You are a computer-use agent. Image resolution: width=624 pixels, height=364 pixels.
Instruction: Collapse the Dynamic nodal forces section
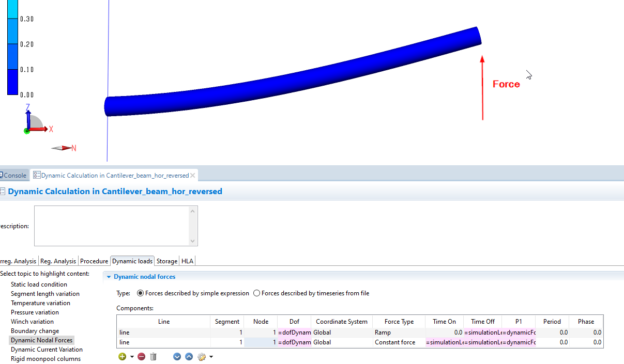tap(109, 277)
